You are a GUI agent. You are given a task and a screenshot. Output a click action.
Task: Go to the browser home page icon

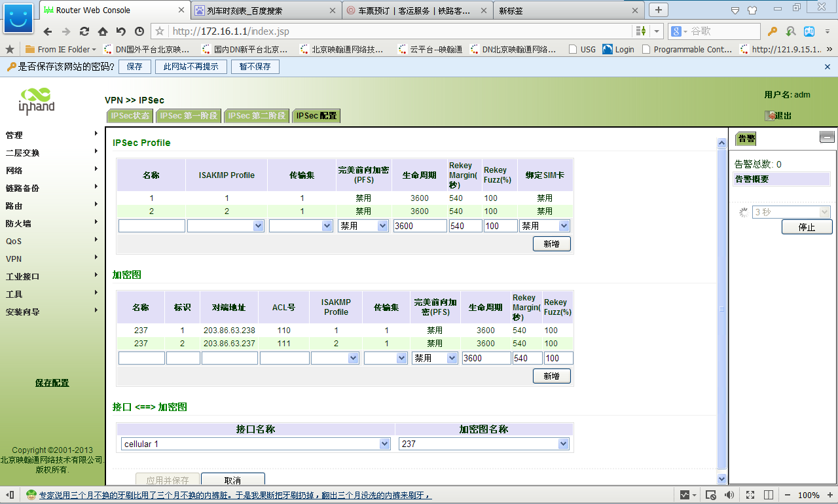[x=103, y=31]
